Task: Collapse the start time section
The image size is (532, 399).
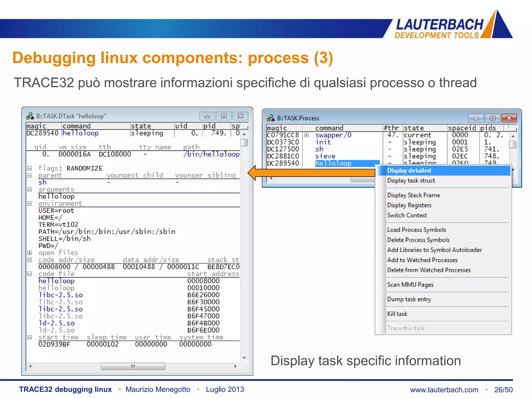Action: click(x=30, y=337)
